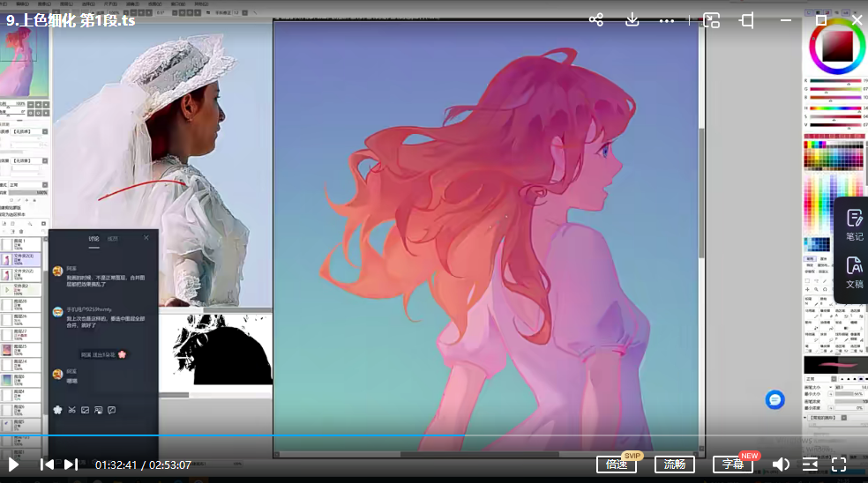
Task: Switch to picture-in-picture mini window mode
Action: [x=712, y=19]
